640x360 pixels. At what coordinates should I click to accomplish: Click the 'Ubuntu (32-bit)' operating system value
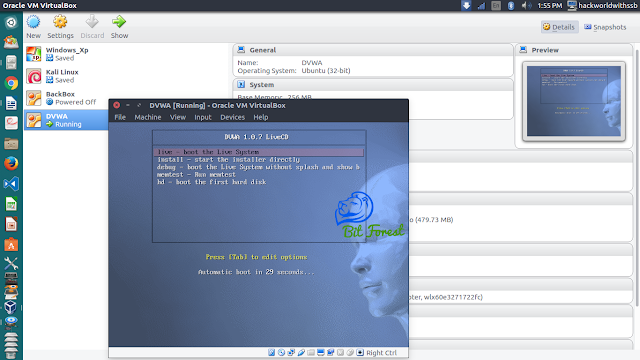tap(326, 71)
